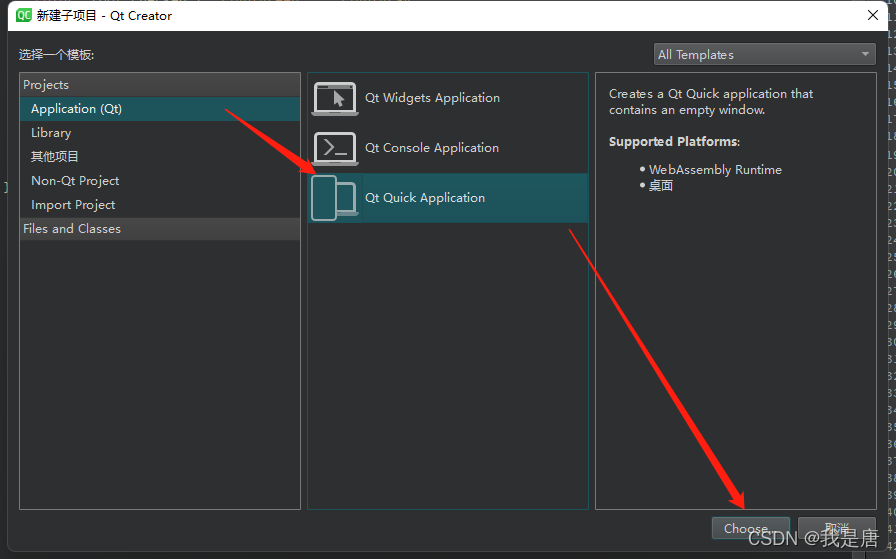Click the Projects section header
This screenshot has width=896, height=559.
pyautogui.click(x=160, y=85)
